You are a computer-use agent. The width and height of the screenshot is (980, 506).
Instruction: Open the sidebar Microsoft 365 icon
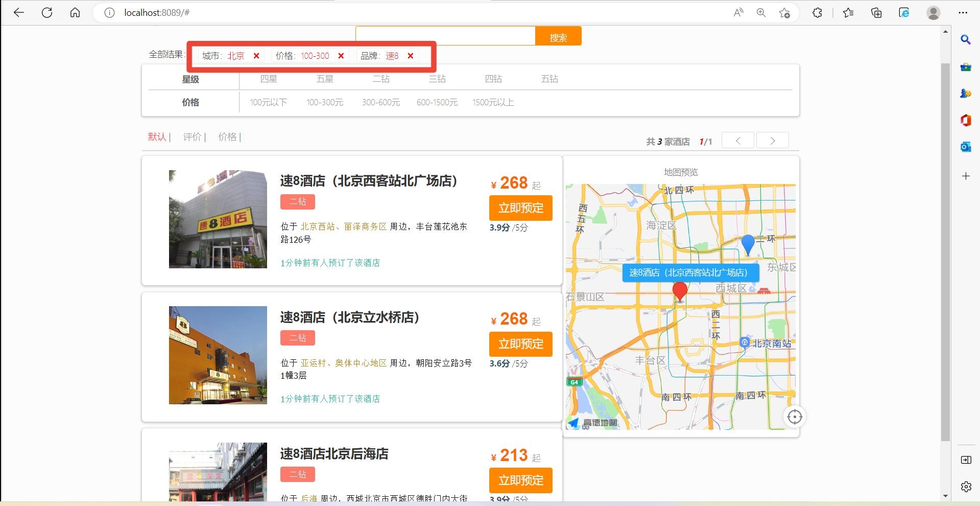[966, 120]
